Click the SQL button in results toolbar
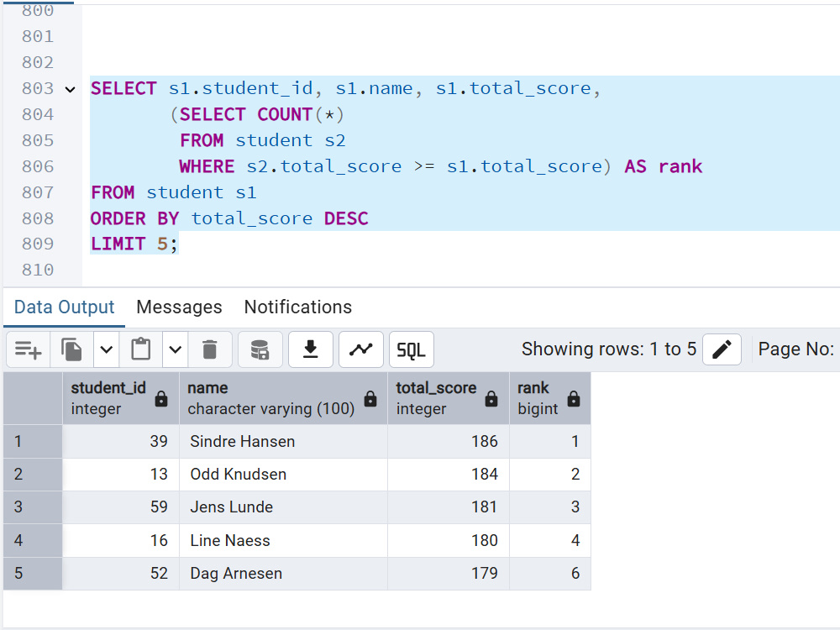Image resolution: width=840 pixels, height=630 pixels. click(411, 349)
